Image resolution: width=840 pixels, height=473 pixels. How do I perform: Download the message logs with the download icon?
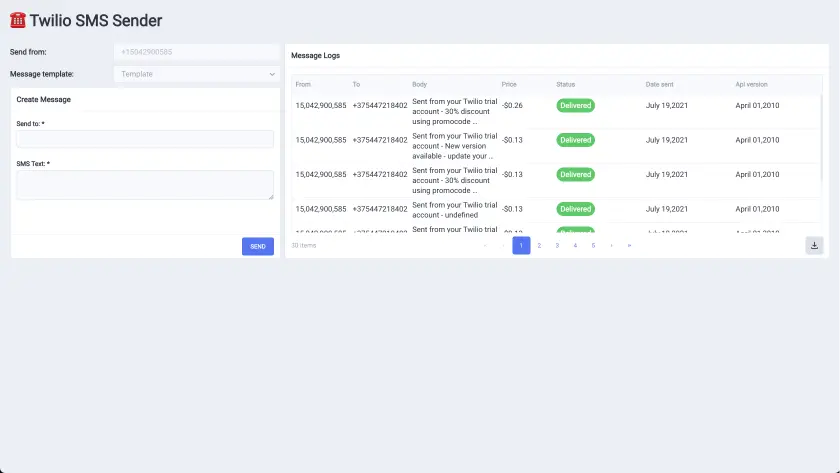click(814, 245)
